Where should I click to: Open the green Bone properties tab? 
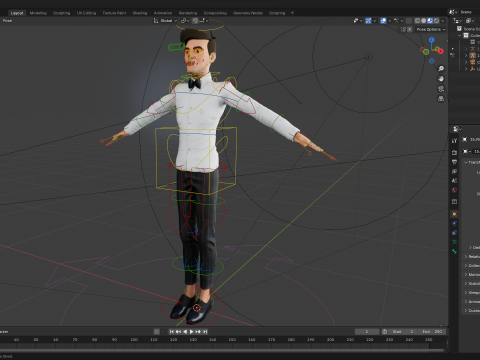454,251
